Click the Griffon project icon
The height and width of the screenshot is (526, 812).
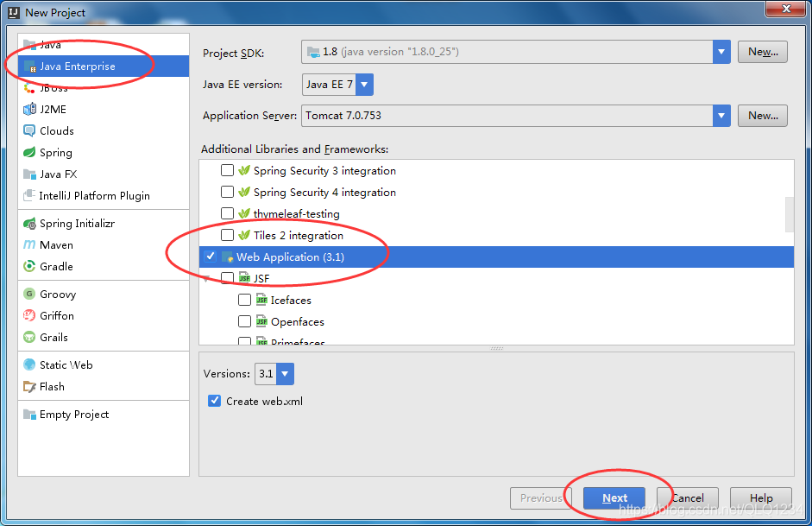[x=29, y=315]
